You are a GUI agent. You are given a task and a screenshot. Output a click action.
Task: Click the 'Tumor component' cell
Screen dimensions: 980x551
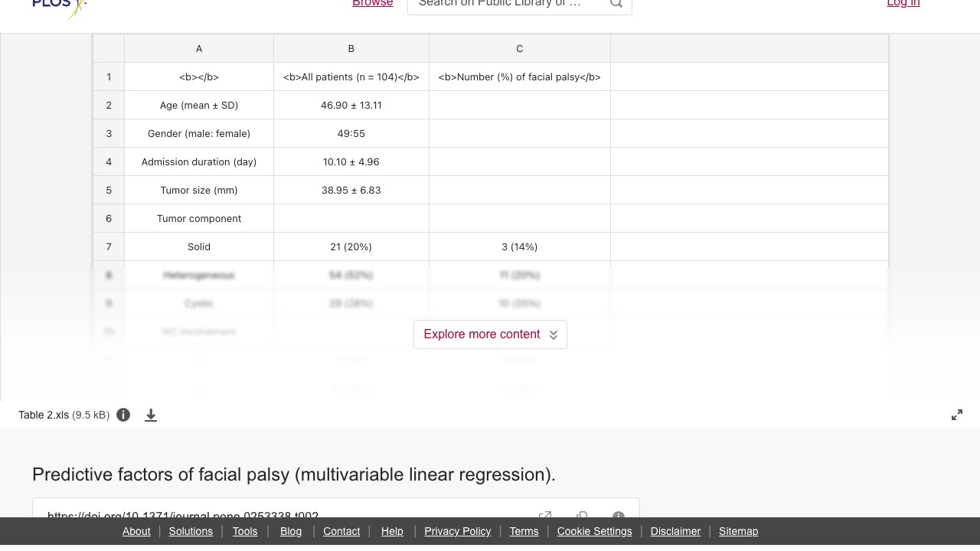tap(199, 218)
